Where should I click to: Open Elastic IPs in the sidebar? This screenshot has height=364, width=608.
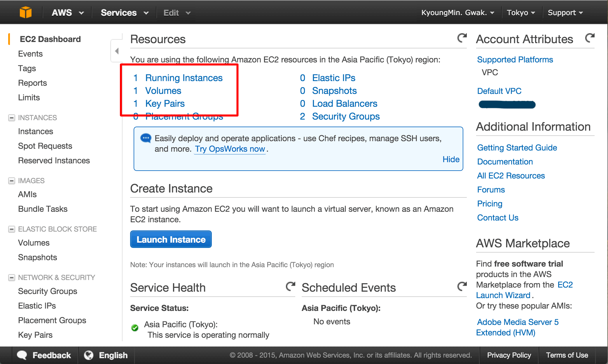tap(37, 306)
